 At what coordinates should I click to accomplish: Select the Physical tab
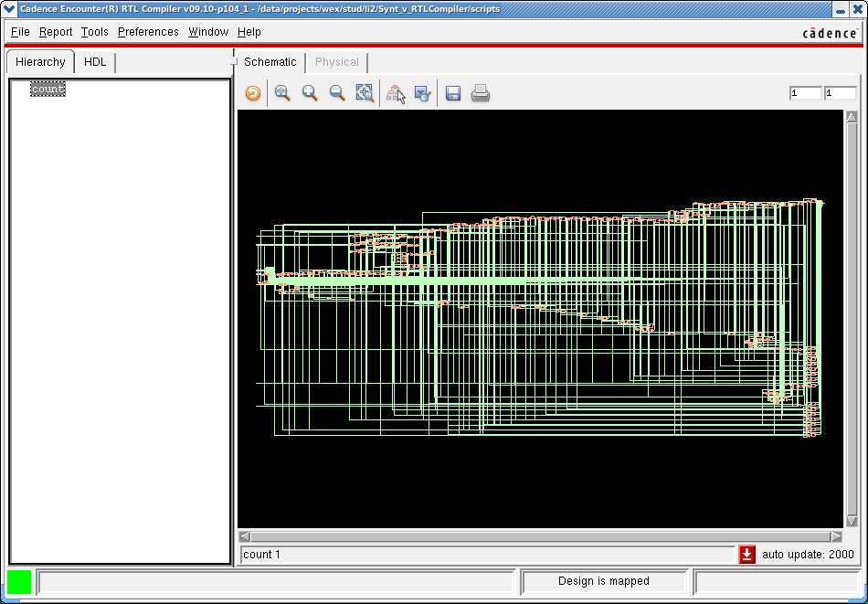337,62
